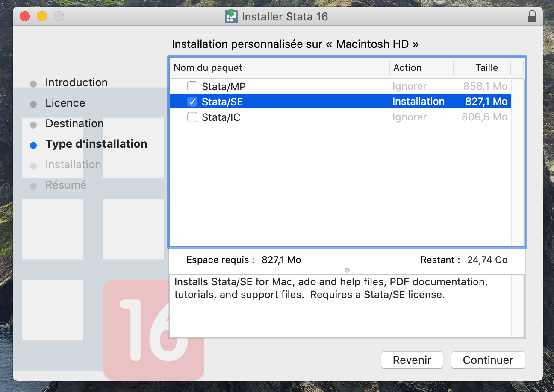
Task: Select the Destination step in sidebar
Action: [x=74, y=124]
